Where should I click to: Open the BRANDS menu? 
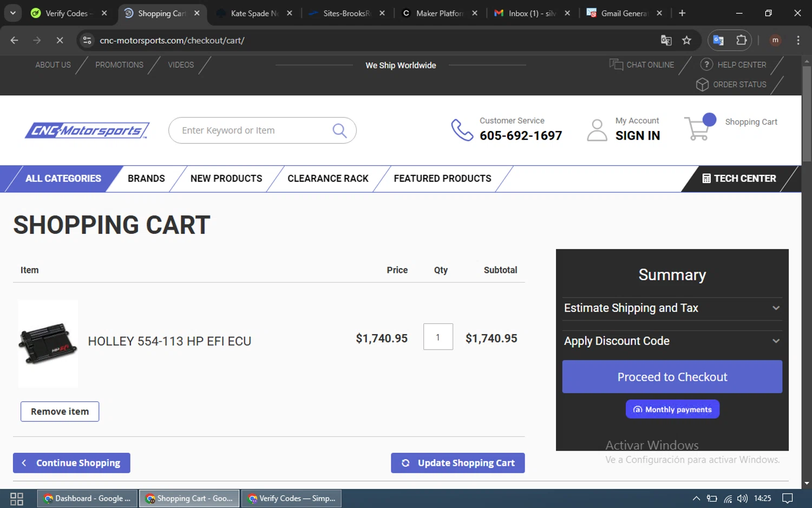146,179
